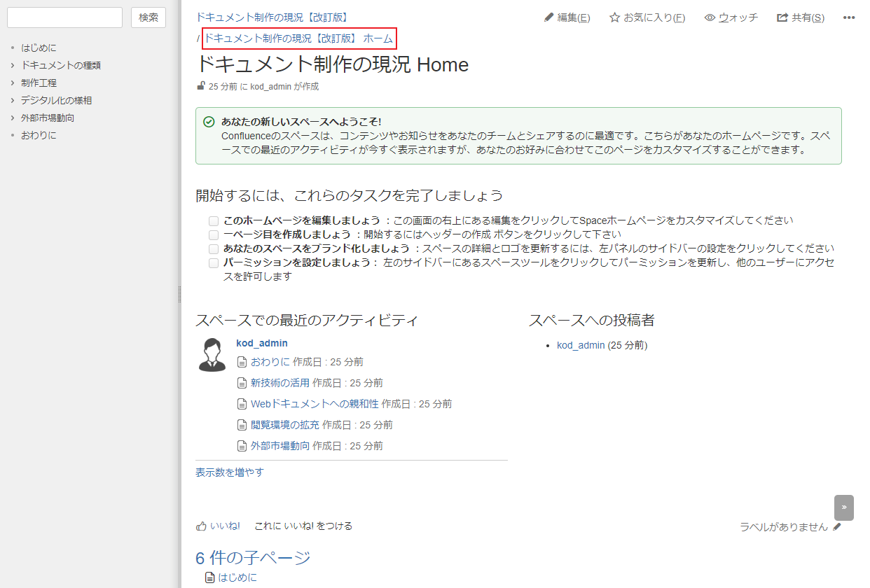
Task: Click the pencil icon to edit labels
Action: (x=837, y=527)
